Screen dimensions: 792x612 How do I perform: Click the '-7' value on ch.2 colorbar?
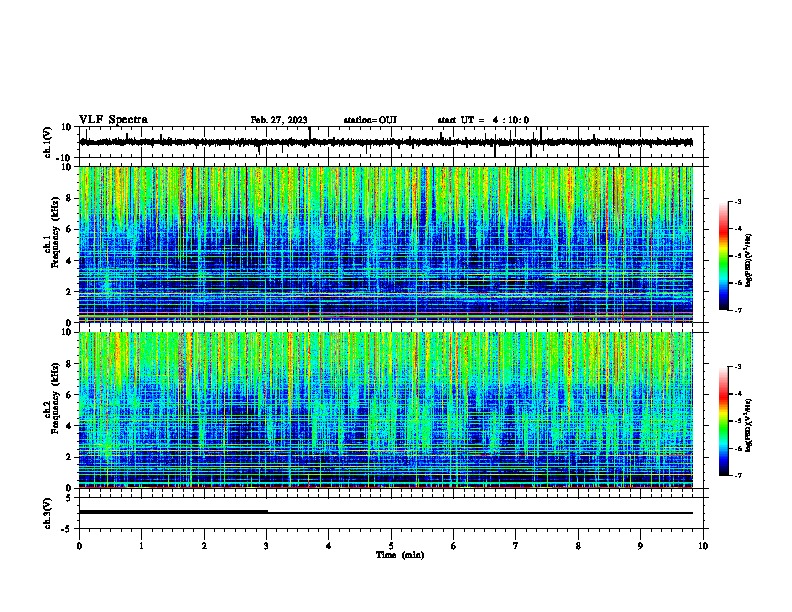737,475
